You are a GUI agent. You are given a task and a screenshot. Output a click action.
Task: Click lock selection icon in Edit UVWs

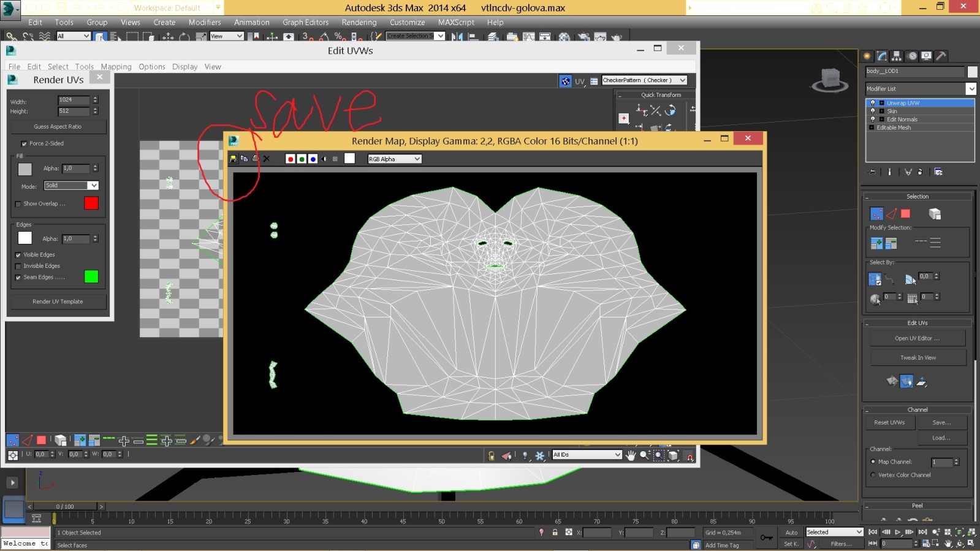coord(491,455)
